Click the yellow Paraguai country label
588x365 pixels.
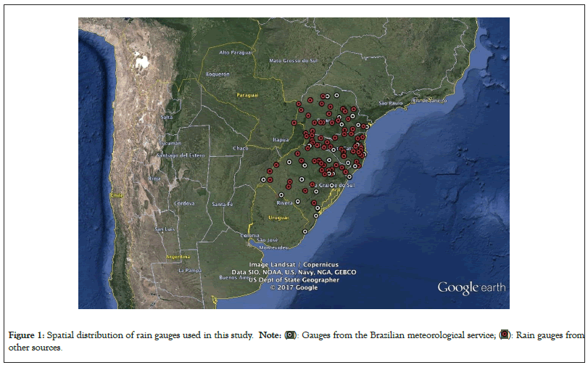[x=246, y=95]
